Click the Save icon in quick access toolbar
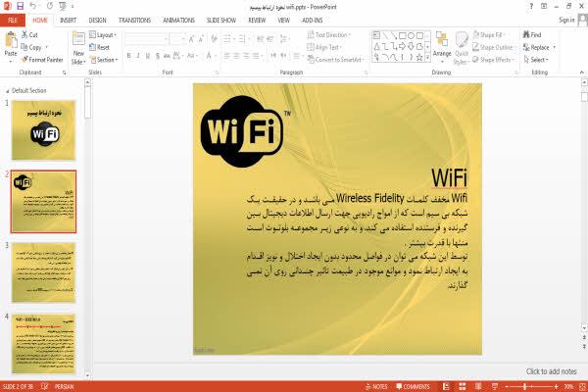This screenshot has height=392, width=588. (21, 6)
